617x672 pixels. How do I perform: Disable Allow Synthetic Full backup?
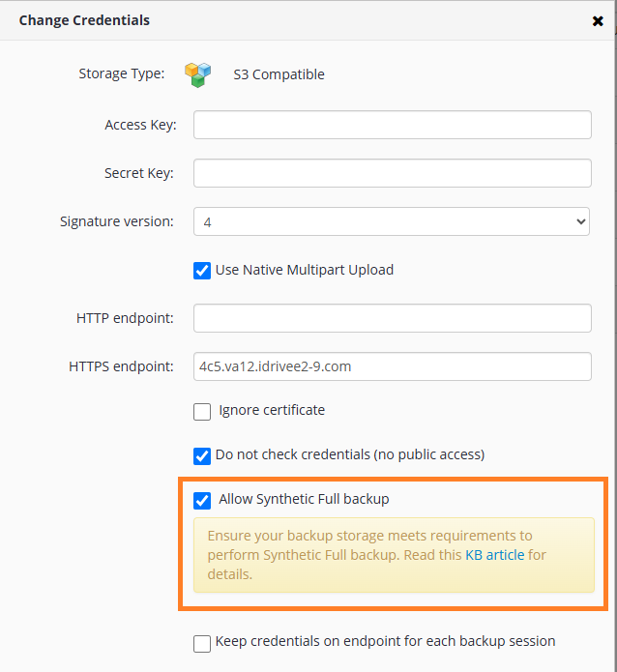click(x=202, y=501)
